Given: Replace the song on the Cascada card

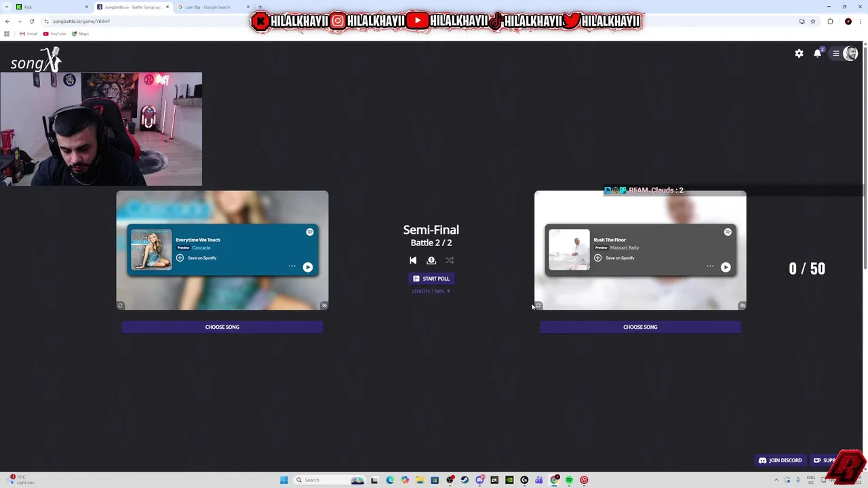Looking at the screenshot, I should 121,306.
